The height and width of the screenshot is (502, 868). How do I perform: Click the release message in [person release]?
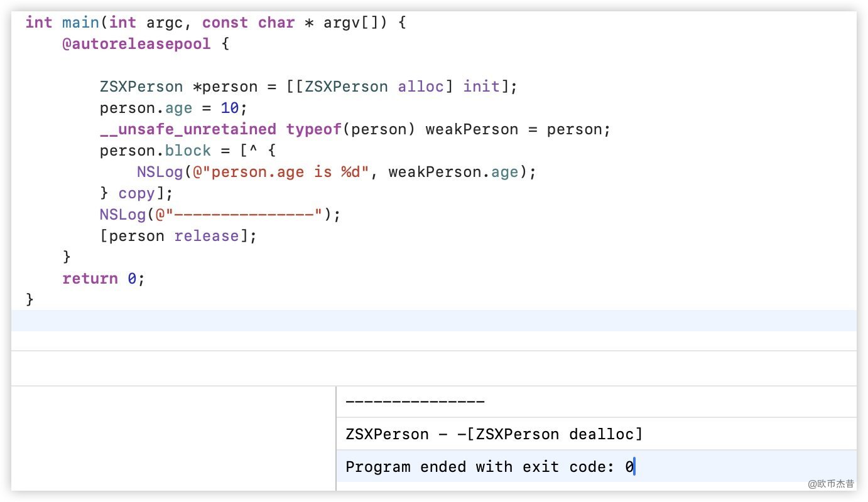click(x=207, y=236)
